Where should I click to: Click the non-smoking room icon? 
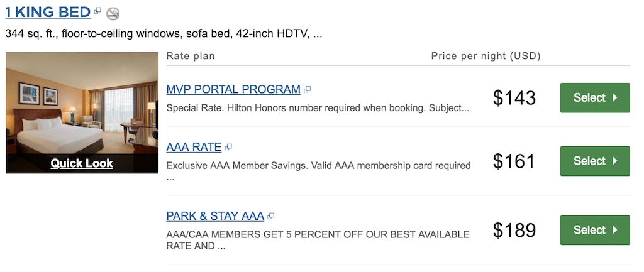[113, 14]
